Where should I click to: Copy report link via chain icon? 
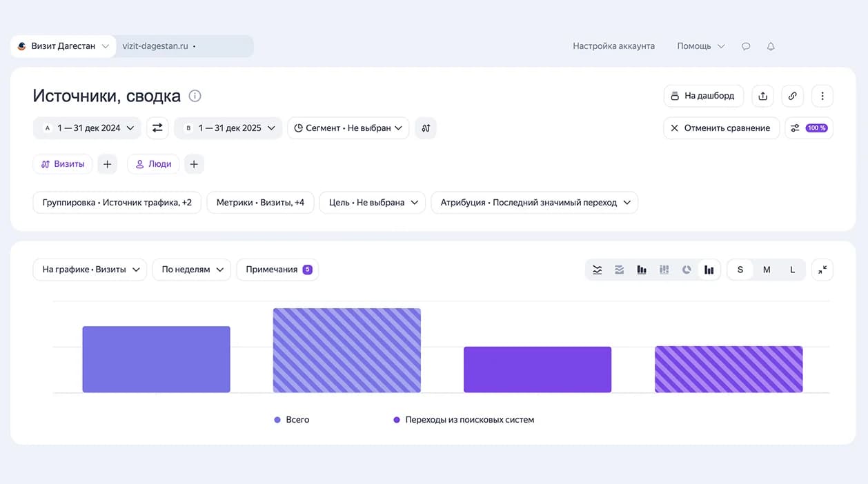pos(792,96)
